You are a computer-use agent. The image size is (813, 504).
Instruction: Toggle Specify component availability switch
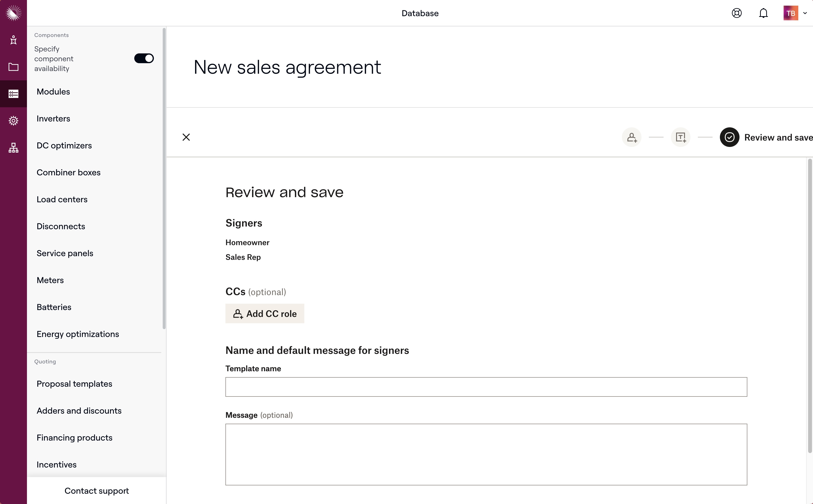(144, 58)
